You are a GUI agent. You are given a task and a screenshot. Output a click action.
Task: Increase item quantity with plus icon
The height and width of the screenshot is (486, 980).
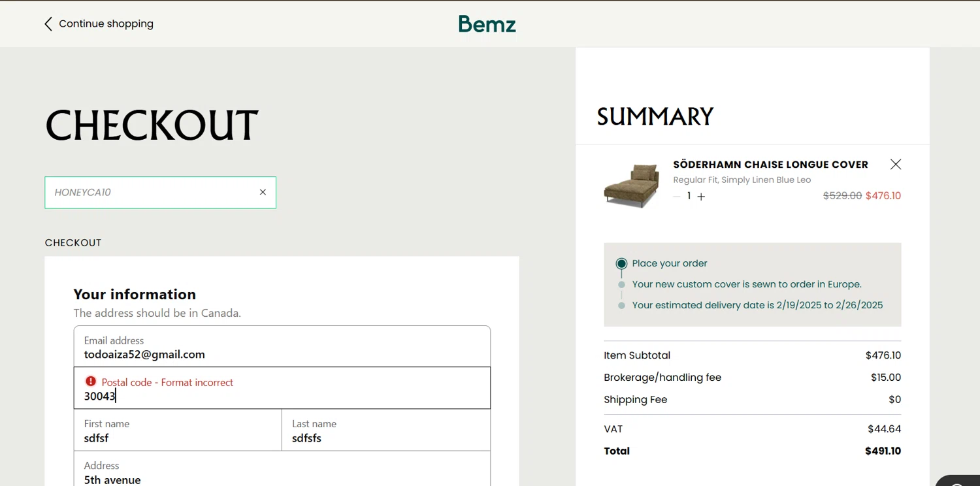click(x=701, y=196)
